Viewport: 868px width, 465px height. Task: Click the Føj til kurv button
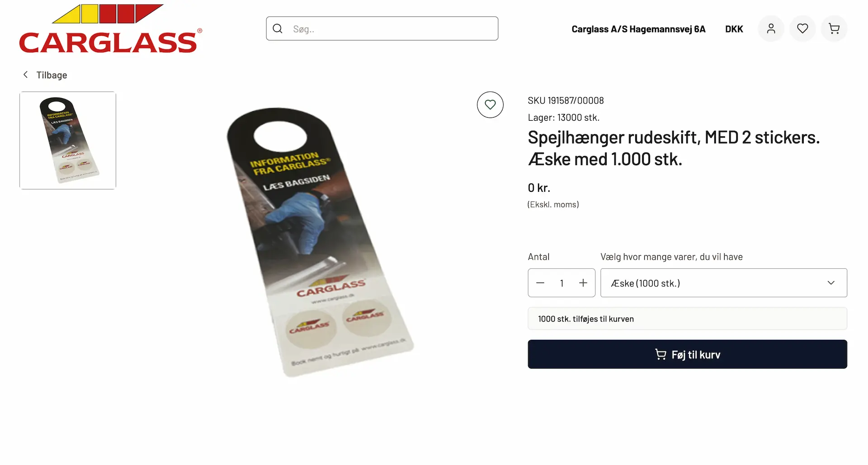(687, 354)
